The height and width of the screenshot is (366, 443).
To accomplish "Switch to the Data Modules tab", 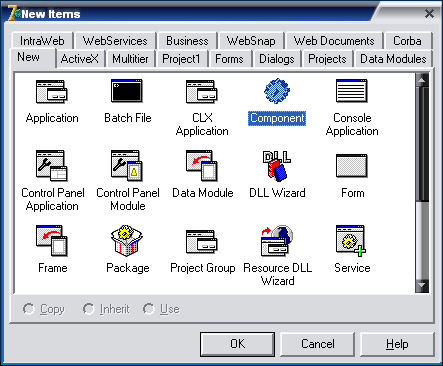I will click(393, 59).
